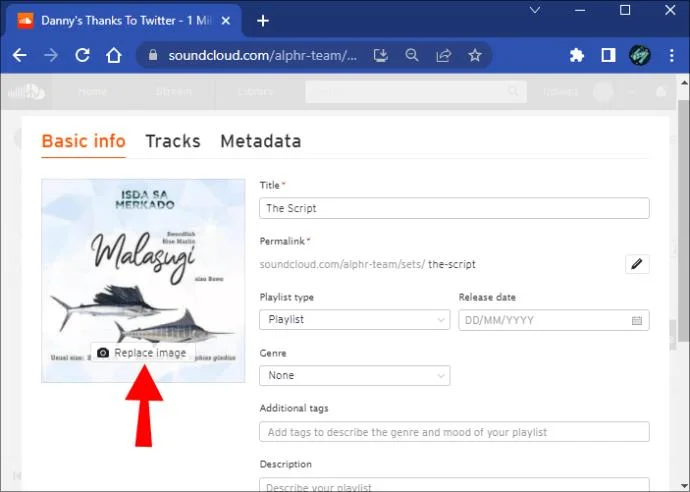Click the notifications bell in the dimmed header
Screen dimensions: 690x492
coord(661,92)
